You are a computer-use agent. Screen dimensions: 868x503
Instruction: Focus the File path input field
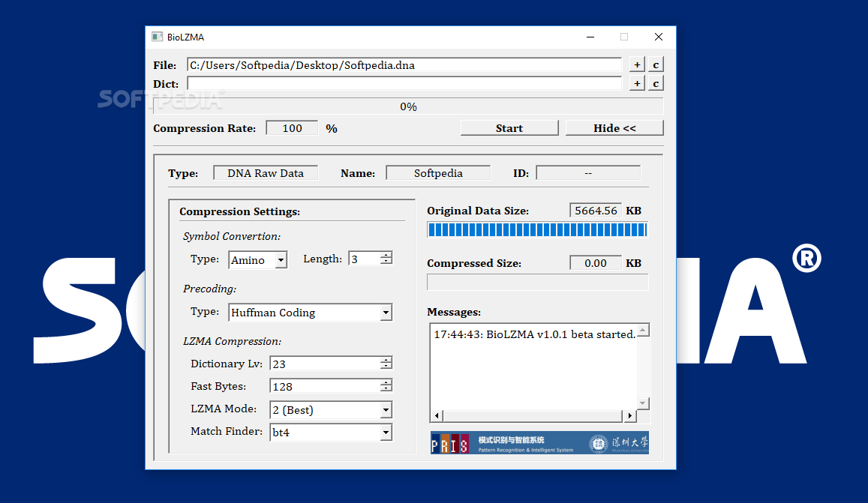(x=404, y=64)
